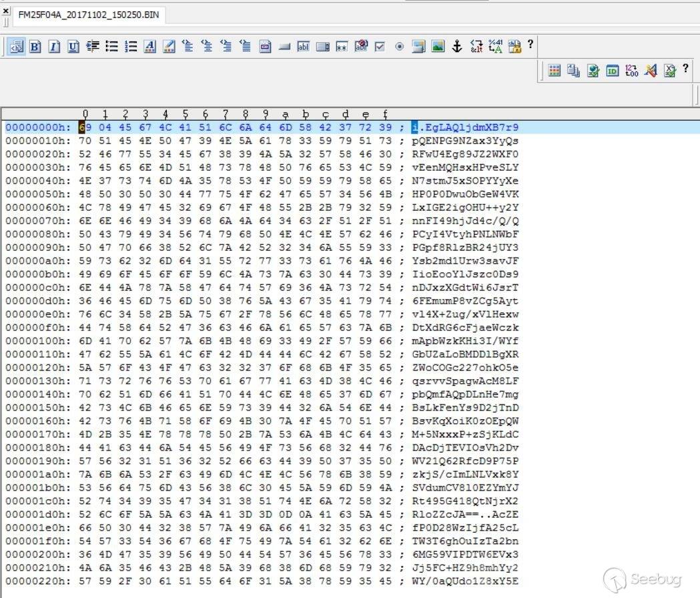Click the center/align text icon
This screenshot has height=598, width=700.
(x=92, y=47)
